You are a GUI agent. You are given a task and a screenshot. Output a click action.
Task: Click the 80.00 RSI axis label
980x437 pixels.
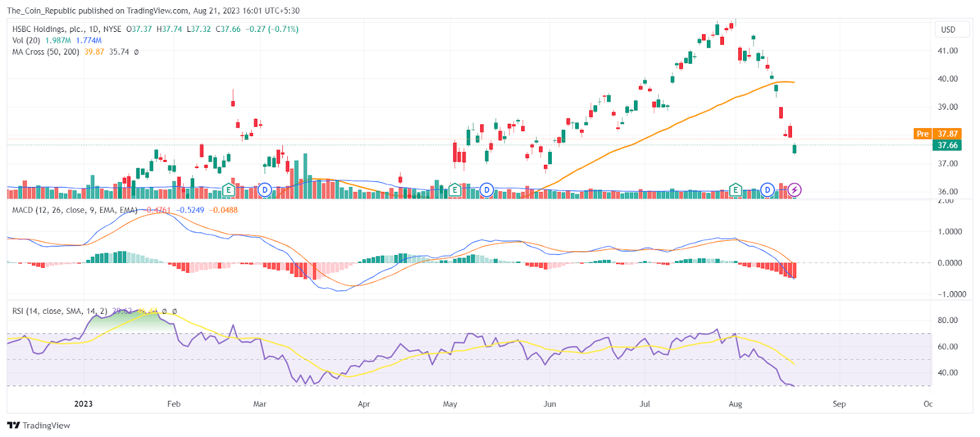tap(948, 321)
